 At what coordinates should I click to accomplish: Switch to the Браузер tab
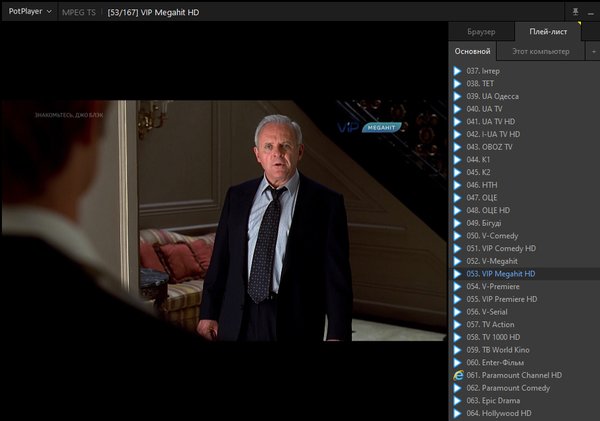click(x=481, y=32)
